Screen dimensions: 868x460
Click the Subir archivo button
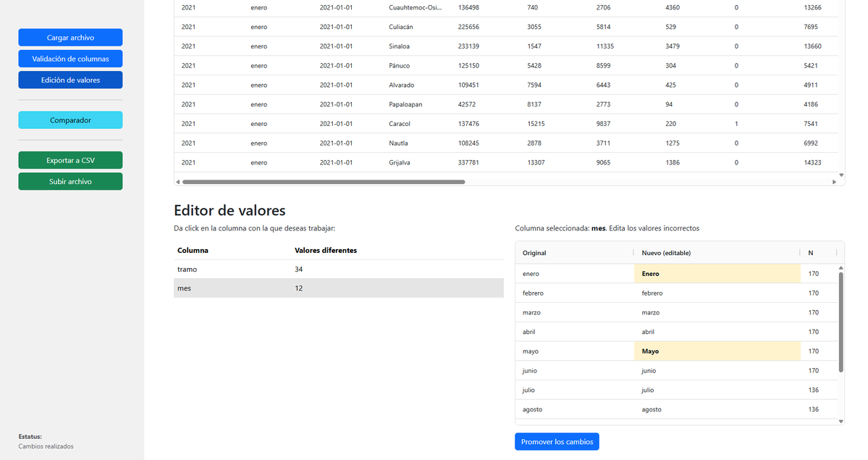(x=70, y=181)
